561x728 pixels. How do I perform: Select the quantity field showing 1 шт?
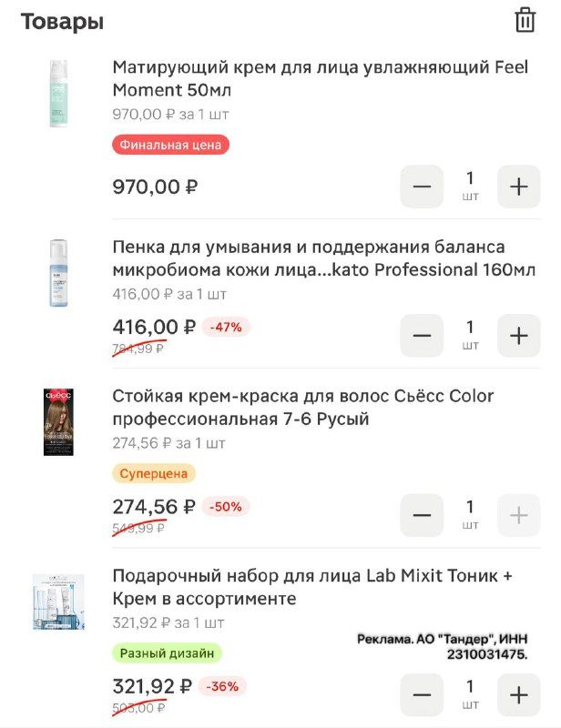[x=468, y=186]
